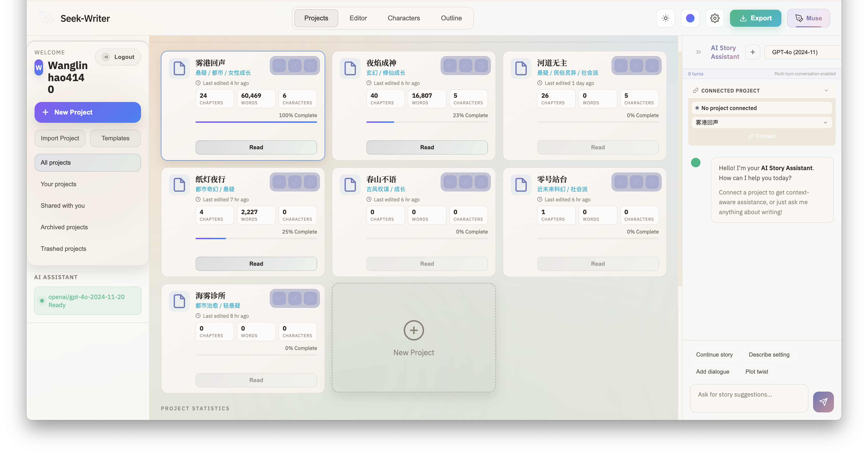Click edit pencil icon on 夜焰成神 card
Screen dimensions: 868x455
(466, 66)
